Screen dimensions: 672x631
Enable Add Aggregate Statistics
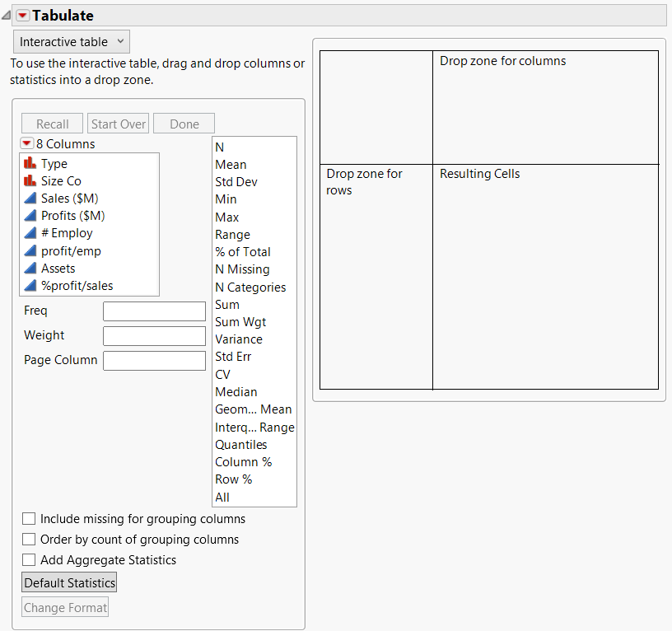click(x=29, y=559)
